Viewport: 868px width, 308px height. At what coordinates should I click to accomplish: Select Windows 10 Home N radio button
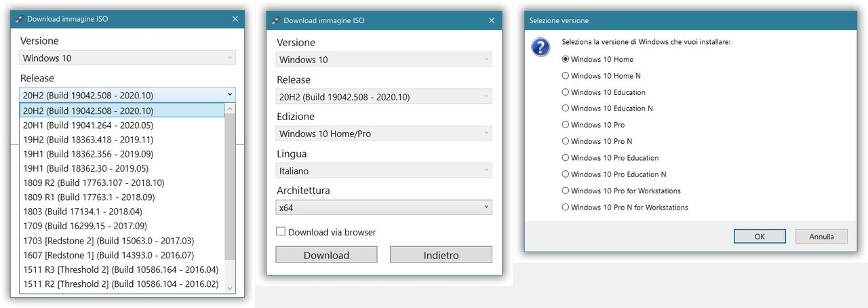(566, 76)
